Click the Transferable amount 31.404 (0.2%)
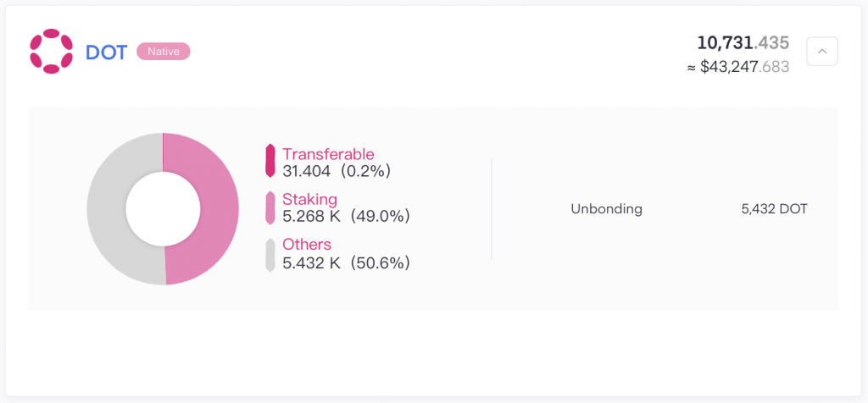The width and height of the screenshot is (868, 403). [x=337, y=171]
